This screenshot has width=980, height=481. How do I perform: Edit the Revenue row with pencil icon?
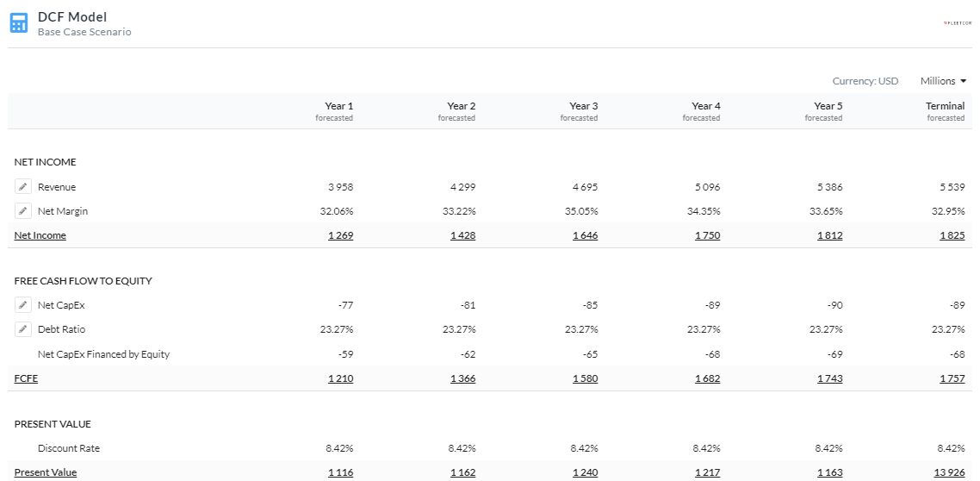[x=23, y=187]
